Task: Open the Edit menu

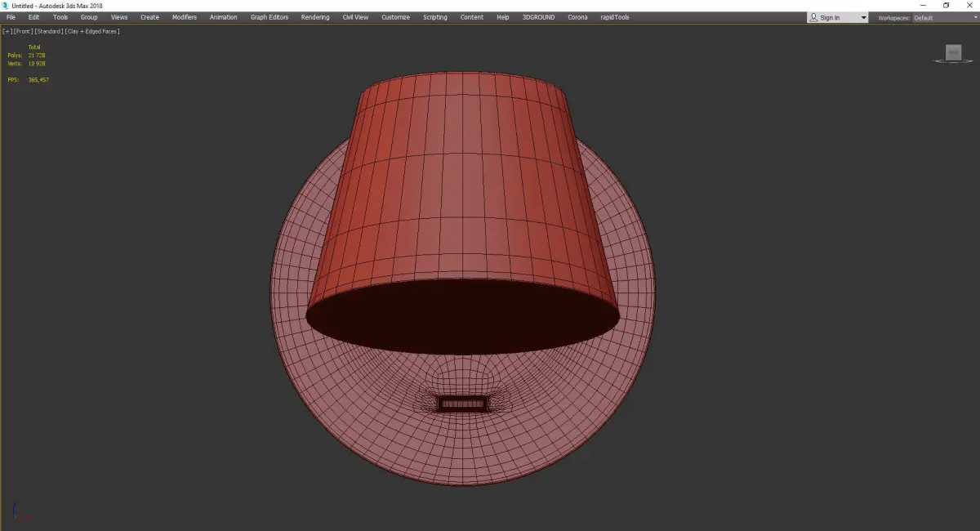Action: pos(33,17)
